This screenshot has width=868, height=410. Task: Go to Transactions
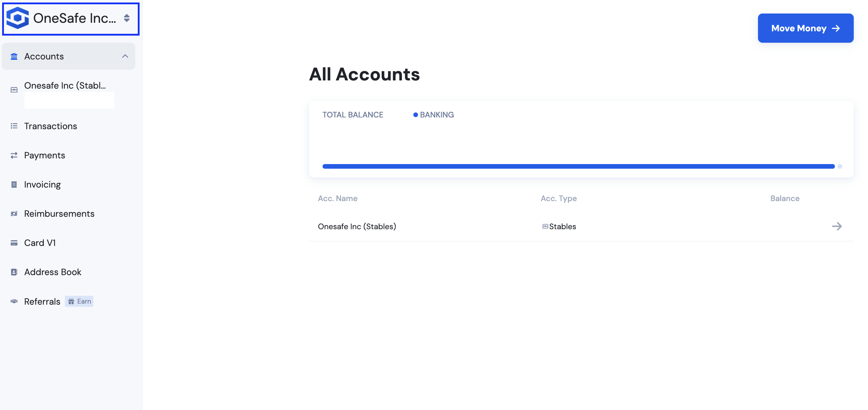click(51, 126)
